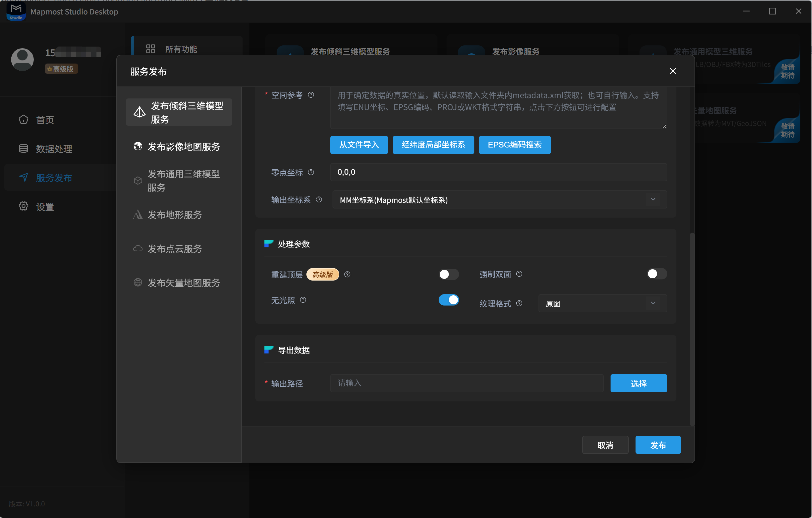812x518 pixels.
Task: Click the help icon beside 空间参考
Action: pyautogui.click(x=311, y=95)
